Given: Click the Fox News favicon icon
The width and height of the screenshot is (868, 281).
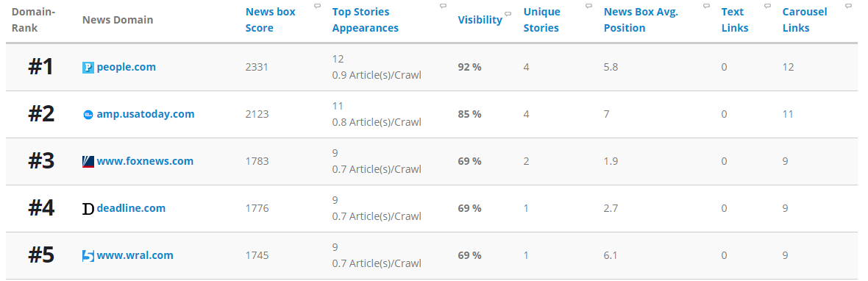Looking at the screenshot, I should [x=88, y=162].
